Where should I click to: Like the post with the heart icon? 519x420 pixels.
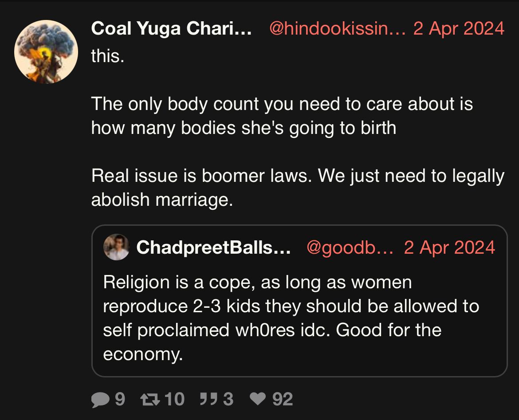(258, 399)
